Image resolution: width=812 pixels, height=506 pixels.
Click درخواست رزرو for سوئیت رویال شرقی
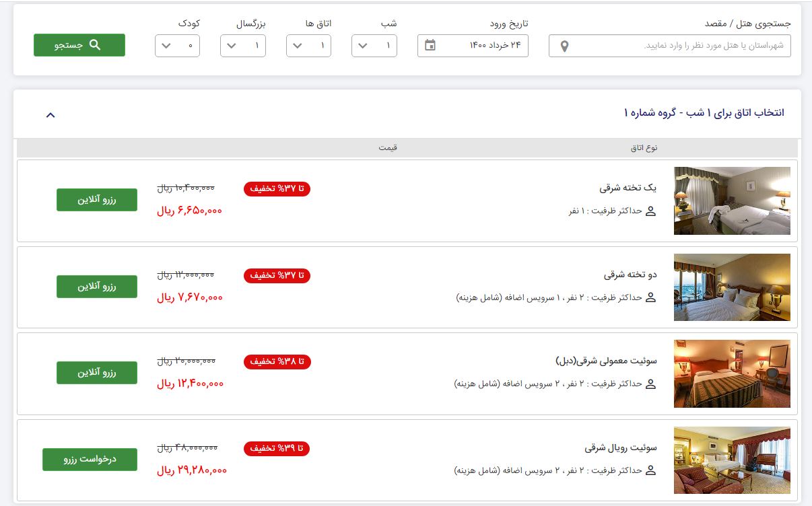pyautogui.click(x=90, y=460)
